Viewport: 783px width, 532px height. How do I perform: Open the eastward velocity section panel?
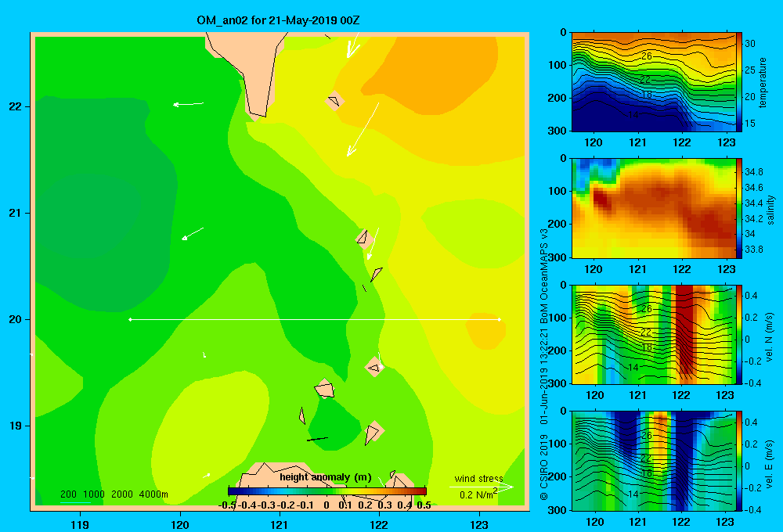click(x=654, y=461)
